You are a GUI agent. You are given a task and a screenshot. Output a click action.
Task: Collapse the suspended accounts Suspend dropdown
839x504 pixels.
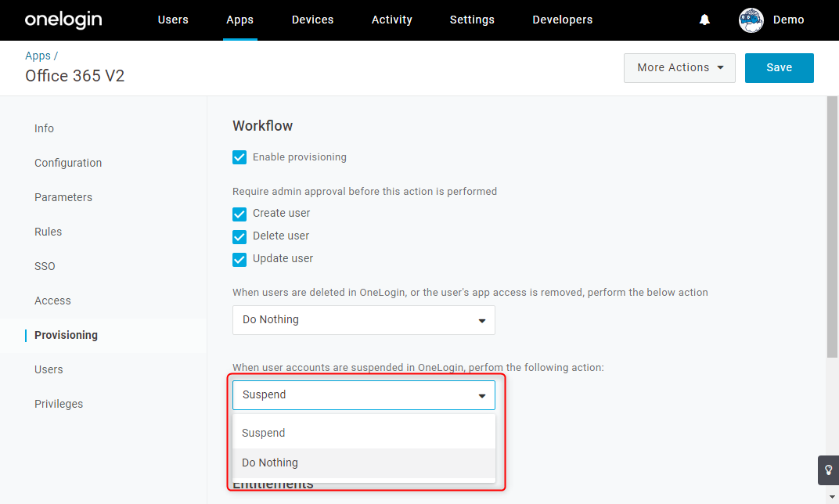pos(363,395)
